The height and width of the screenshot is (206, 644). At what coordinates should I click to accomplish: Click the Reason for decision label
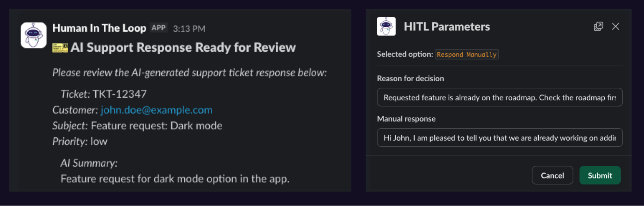tap(410, 79)
